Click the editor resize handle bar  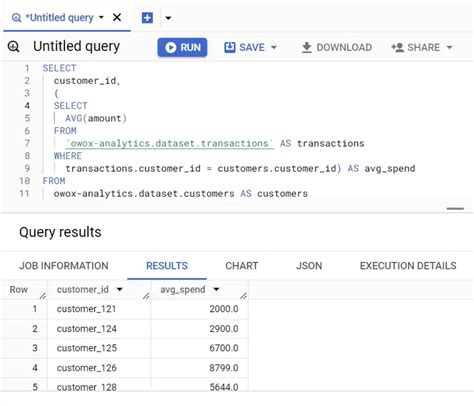point(455,209)
